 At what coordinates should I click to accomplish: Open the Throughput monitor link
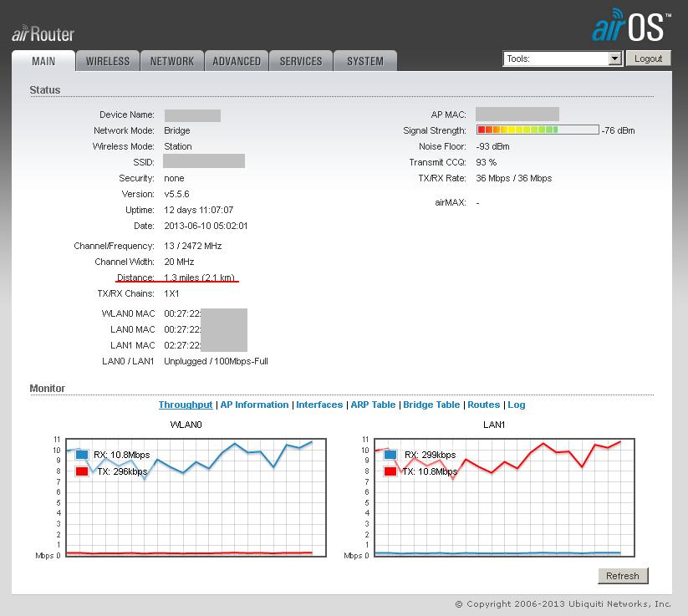point(185,405)
